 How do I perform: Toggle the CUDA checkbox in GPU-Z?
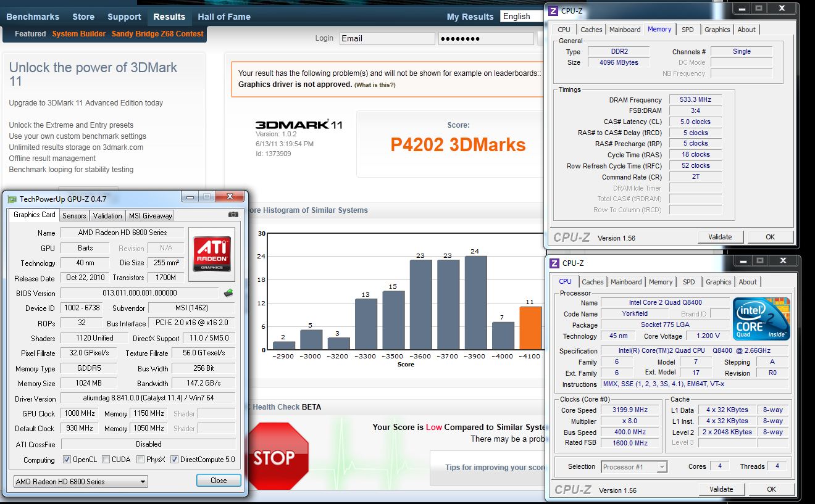coord(106,460)
